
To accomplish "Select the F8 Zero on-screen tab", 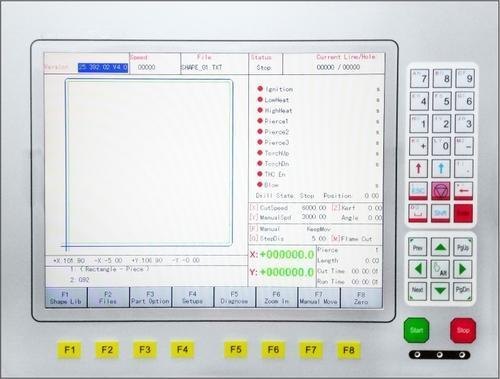I will (x=361, y=297).
